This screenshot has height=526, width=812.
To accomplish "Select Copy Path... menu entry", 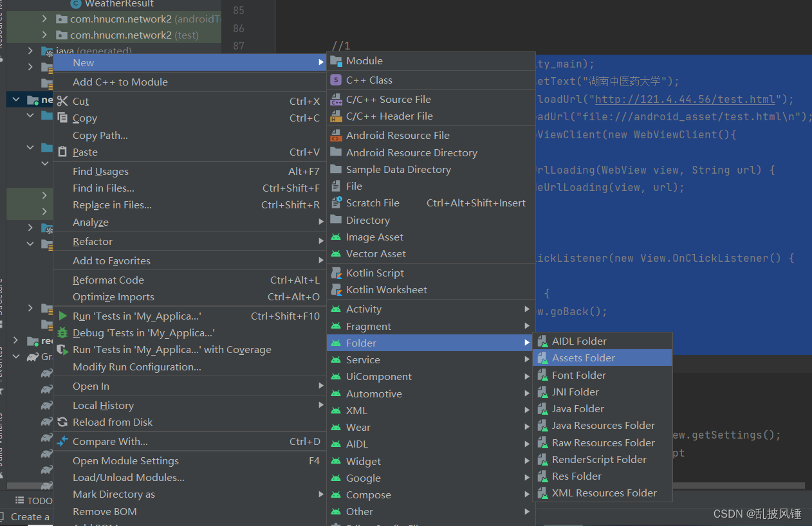I will 190,136.
